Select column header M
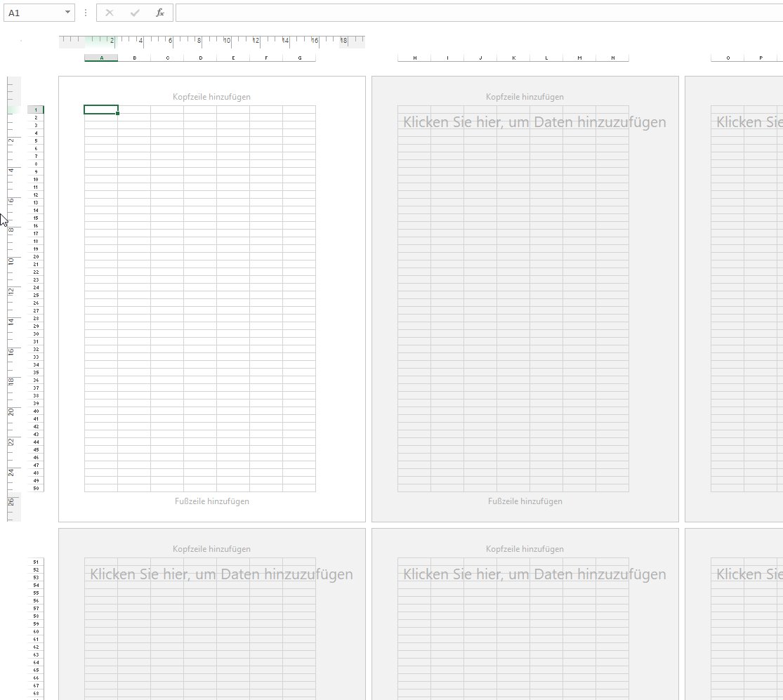 pyautogui.click(x=579, y=58)
